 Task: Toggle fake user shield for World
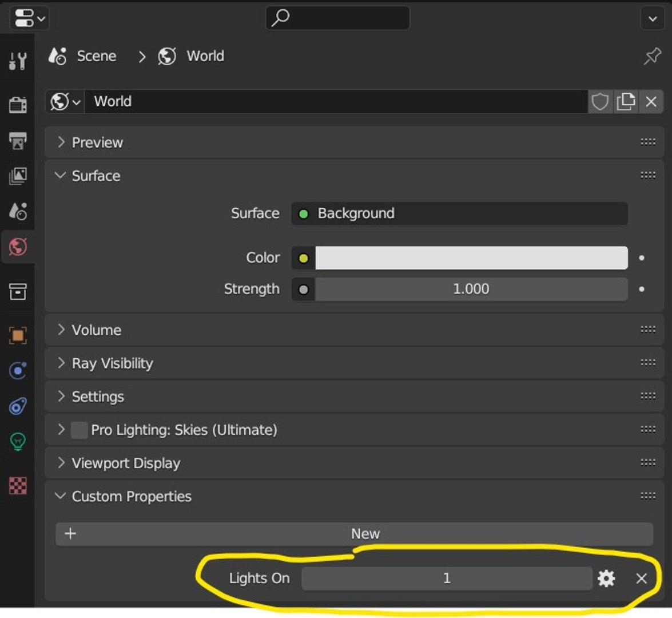(x=599, y=102)
